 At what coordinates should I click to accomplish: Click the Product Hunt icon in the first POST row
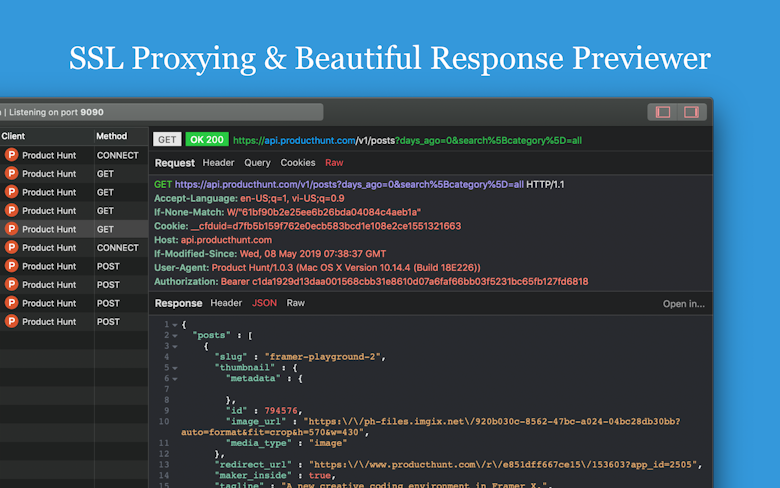(x=11, y=266)
